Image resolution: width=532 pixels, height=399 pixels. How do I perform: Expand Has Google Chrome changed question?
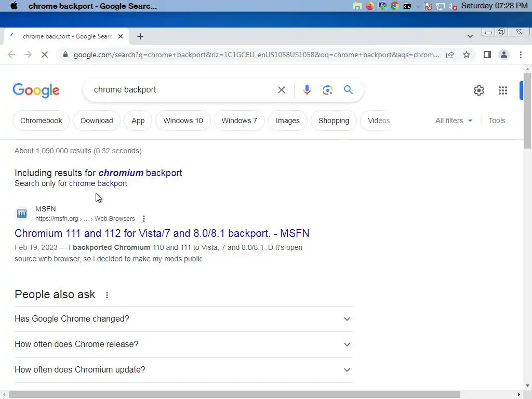point(184,319)
